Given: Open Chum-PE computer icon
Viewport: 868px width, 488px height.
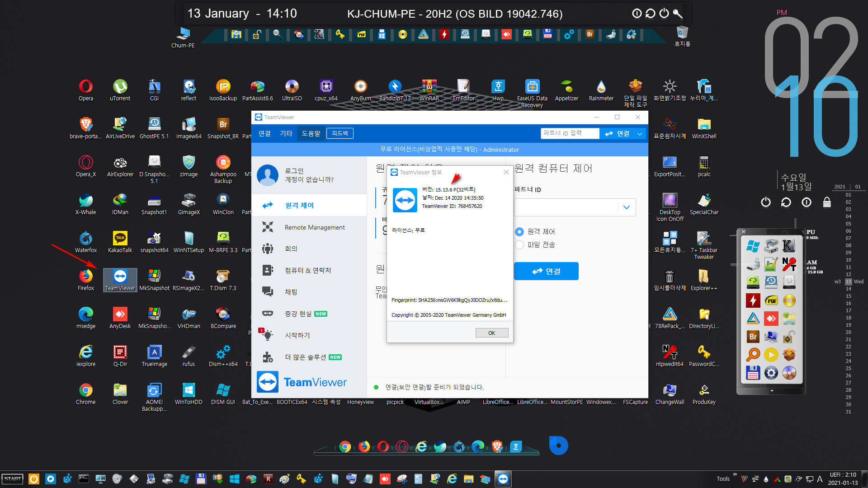Looking at the screenshot, I should 183,37.
